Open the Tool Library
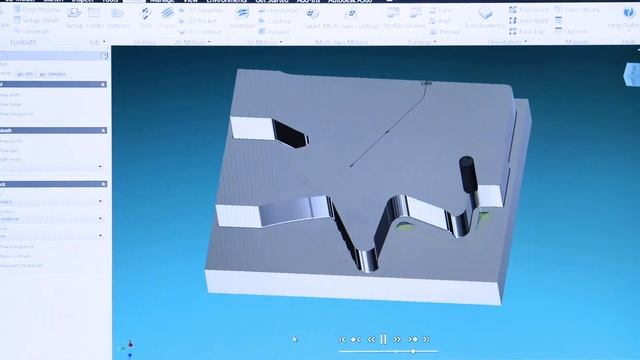 click(x=577, y=9)
